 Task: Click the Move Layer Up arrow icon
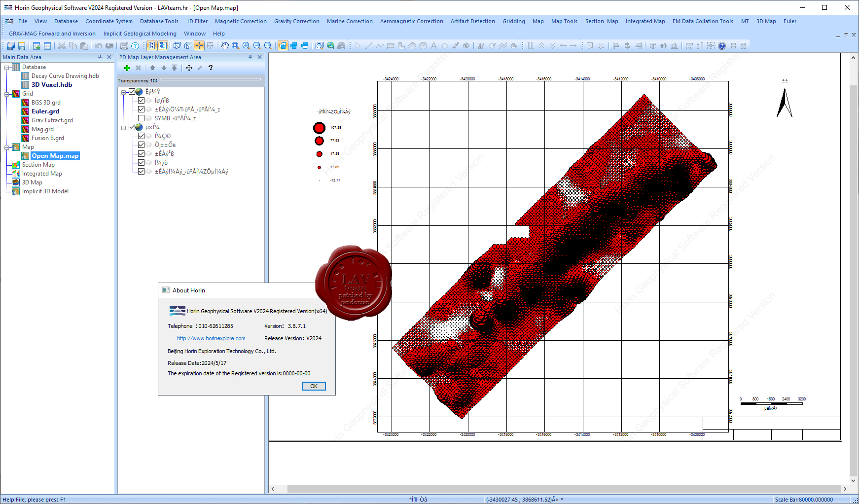(153, 68)
